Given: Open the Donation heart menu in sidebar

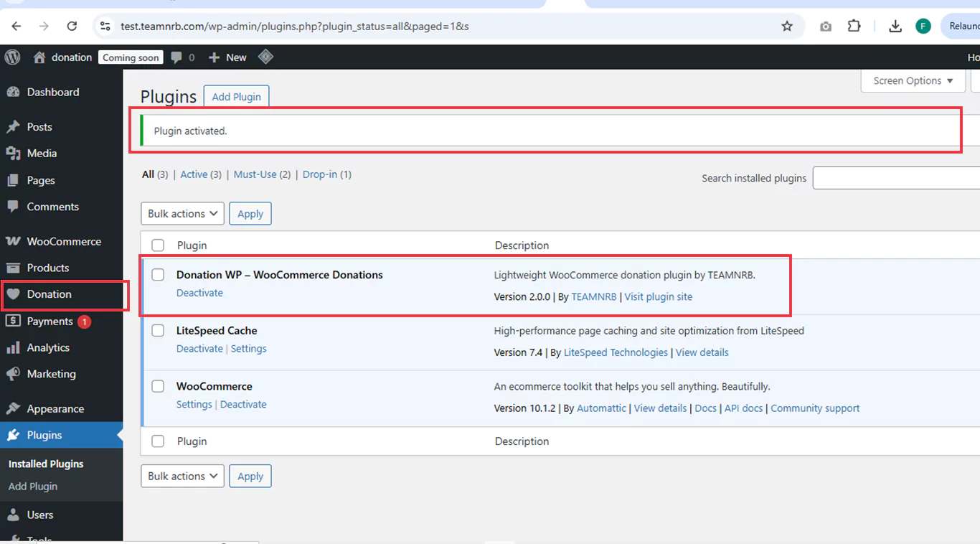Looking at the screenshot, I should (x=49, y=294).
